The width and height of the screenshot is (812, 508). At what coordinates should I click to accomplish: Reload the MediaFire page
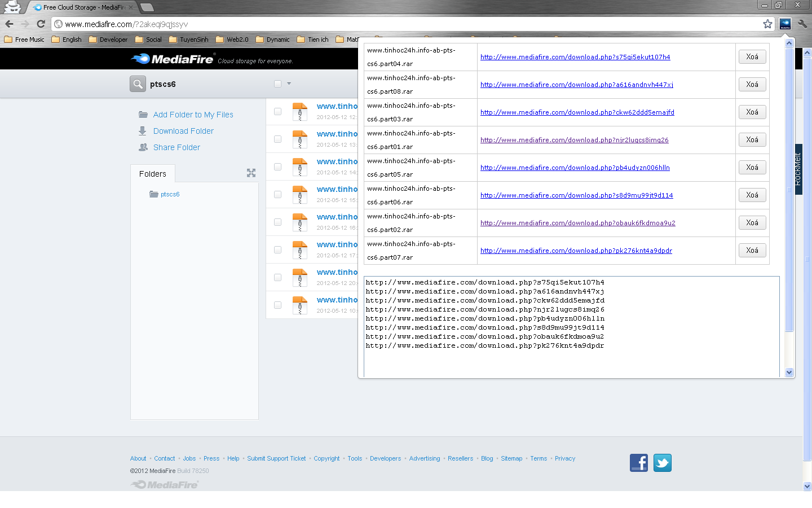41,24
